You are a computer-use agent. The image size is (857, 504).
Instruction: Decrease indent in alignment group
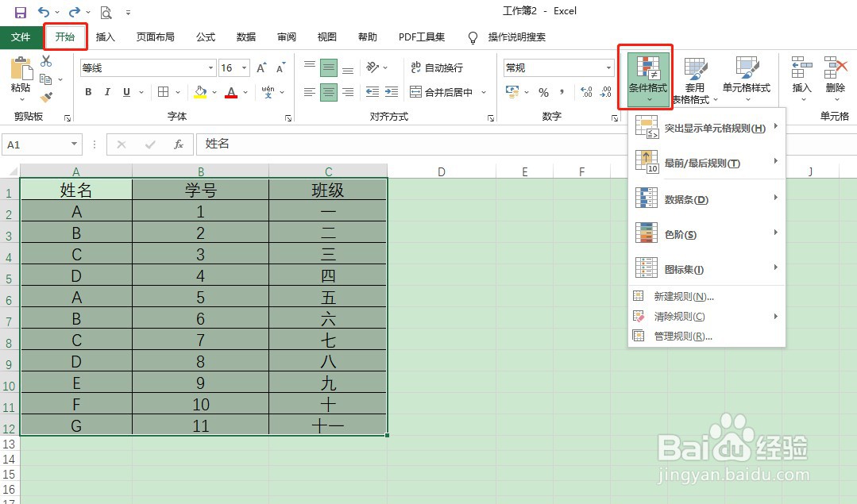point(373,92)
